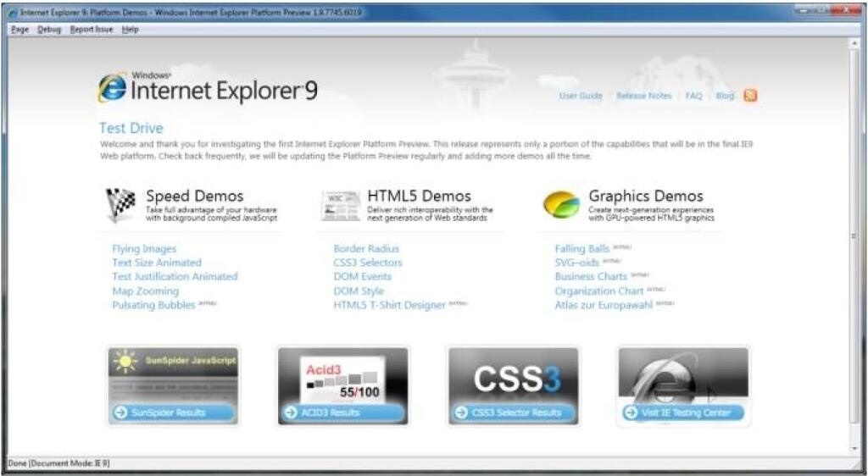The height and width of the screenshot is (476, 868).
Task: Click the Graphics Demos heading
Action: [645, 196]
